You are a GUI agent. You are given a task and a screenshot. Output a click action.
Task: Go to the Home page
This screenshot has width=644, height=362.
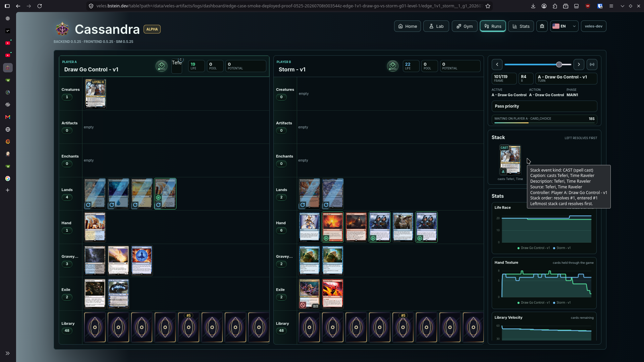(408, 26)
